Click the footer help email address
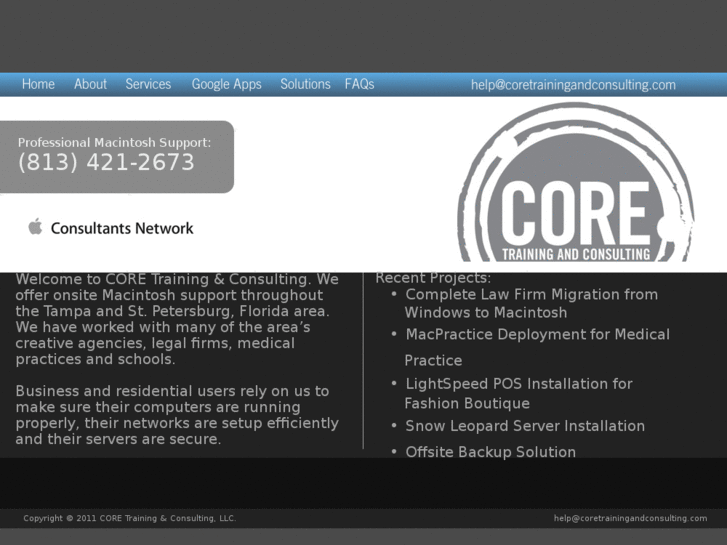The image size is (727, 545). click(630, 518)
